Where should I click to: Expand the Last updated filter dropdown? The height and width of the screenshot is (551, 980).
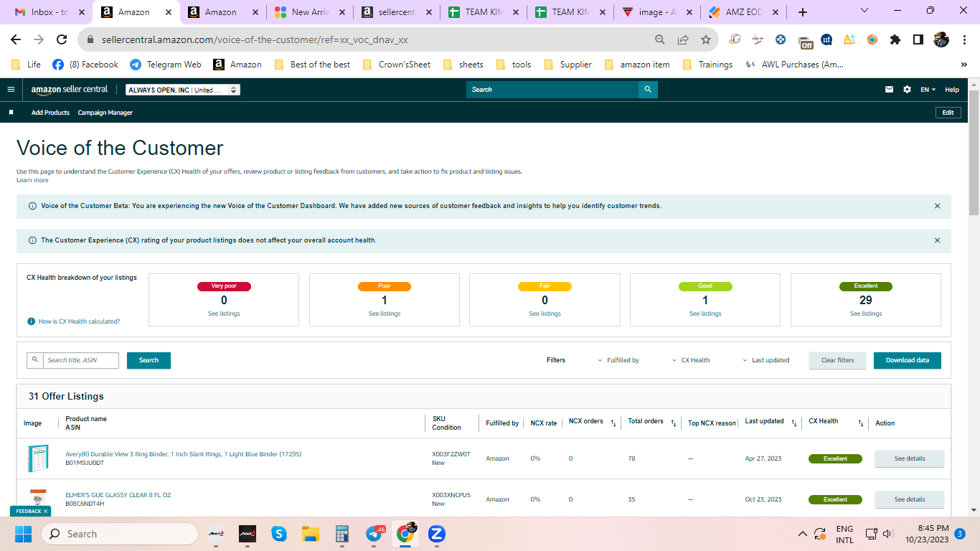pos(766,360)
